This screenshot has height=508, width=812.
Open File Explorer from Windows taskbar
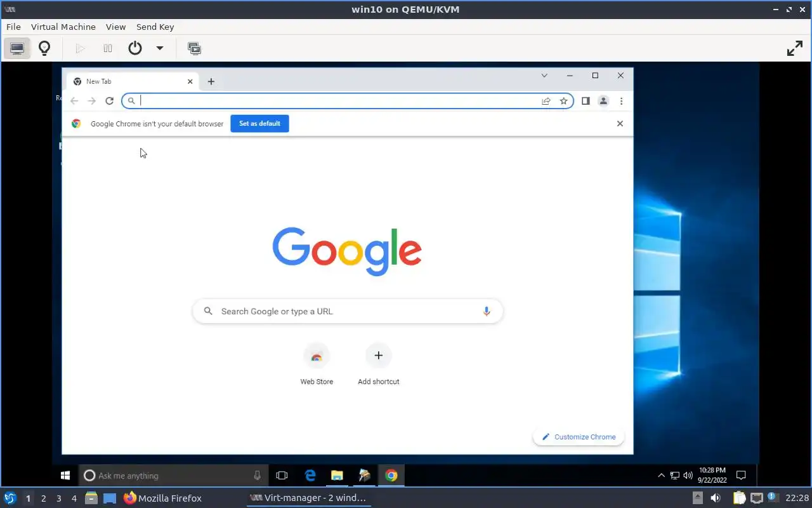tap(337, 475)
